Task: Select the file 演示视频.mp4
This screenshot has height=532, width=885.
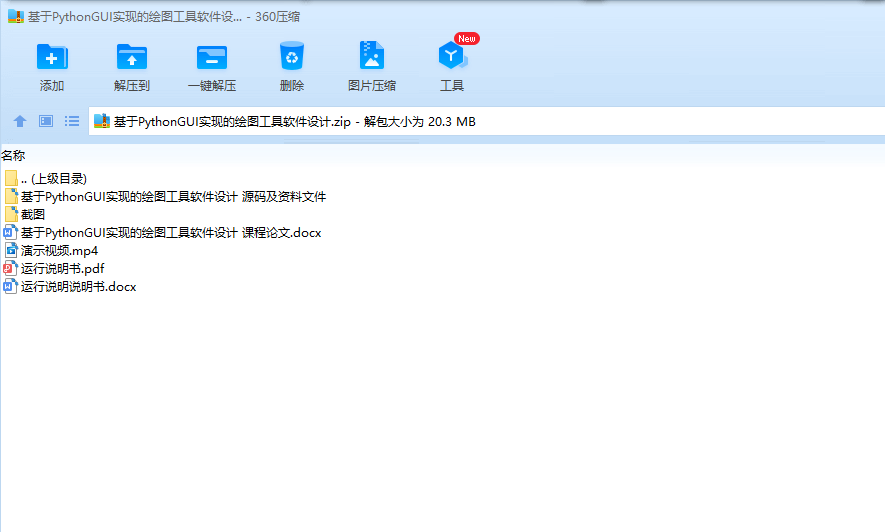Action: click(59, 251)
